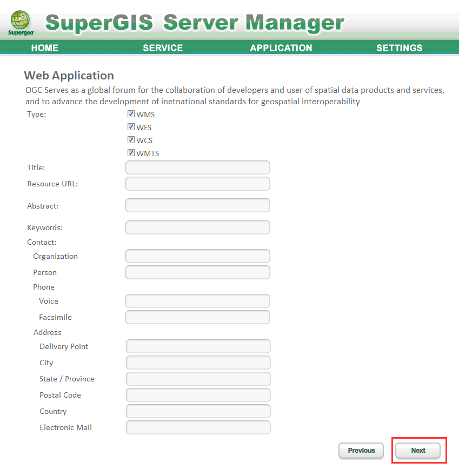Uncheck the WMS type checkbox

[131, 114]
